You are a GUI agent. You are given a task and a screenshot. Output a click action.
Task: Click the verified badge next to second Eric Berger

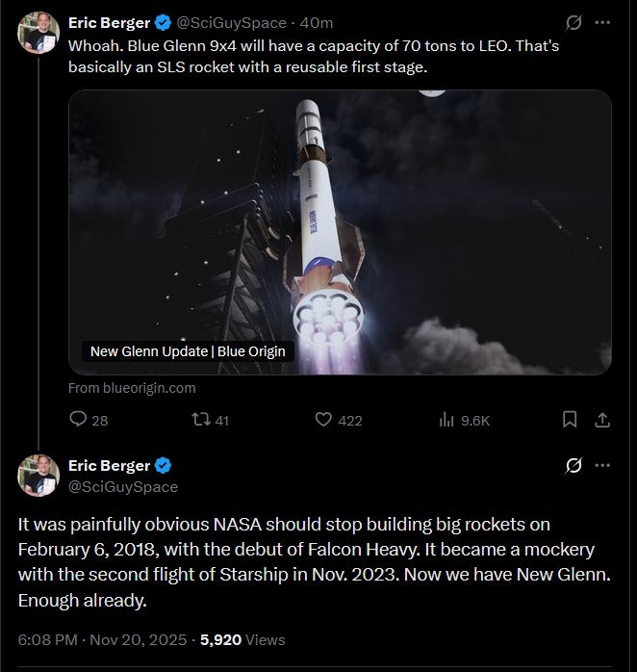pos(163,465)
